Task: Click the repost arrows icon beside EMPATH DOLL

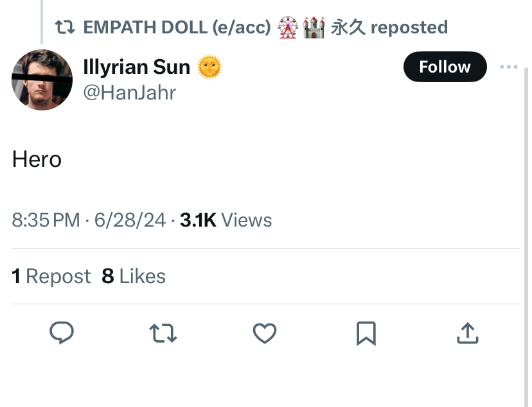Action: 65,28
